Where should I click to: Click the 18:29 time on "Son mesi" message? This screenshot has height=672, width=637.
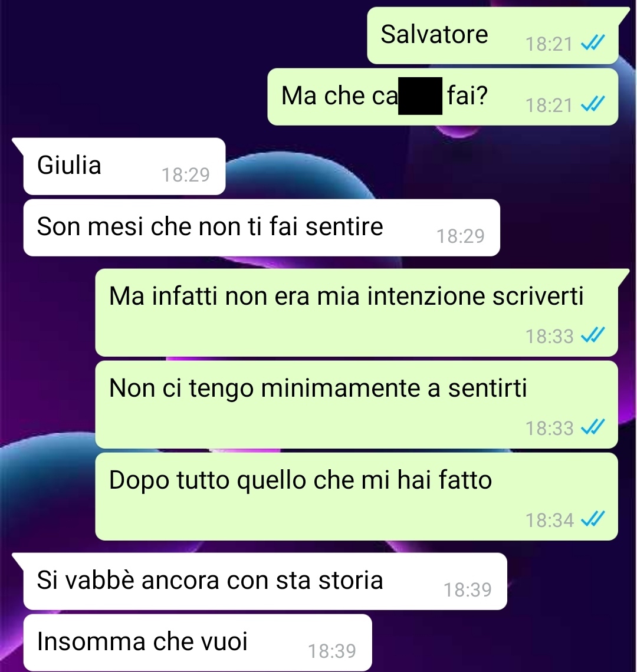460,236
